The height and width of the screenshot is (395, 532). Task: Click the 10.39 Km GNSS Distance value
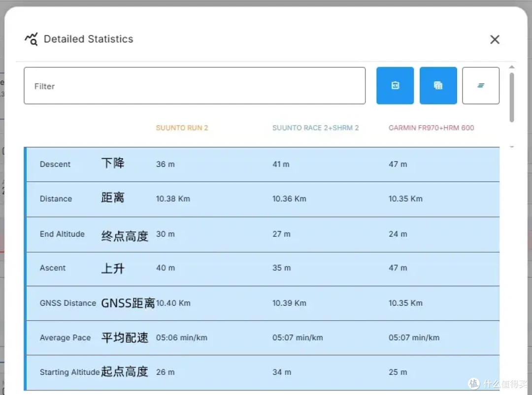pyautogui.click(x=289, y=303)
